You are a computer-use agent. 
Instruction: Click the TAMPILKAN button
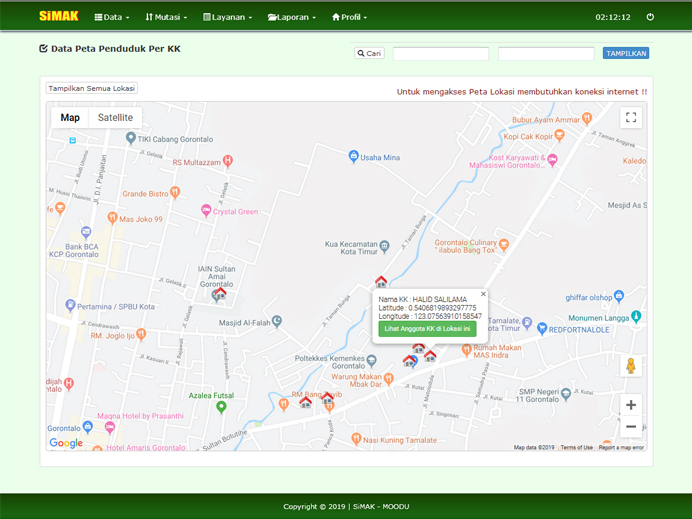[x=626, y=53]
